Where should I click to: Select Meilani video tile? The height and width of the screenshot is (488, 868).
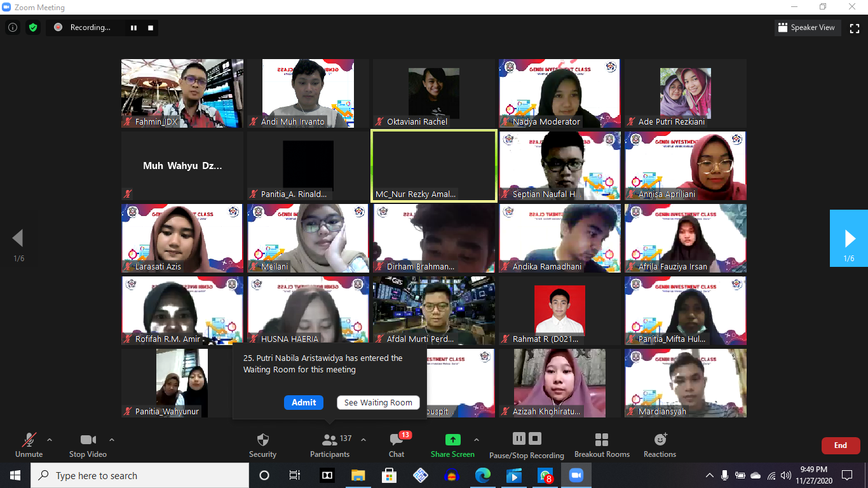pyautogui.click(x=308, y=238)
